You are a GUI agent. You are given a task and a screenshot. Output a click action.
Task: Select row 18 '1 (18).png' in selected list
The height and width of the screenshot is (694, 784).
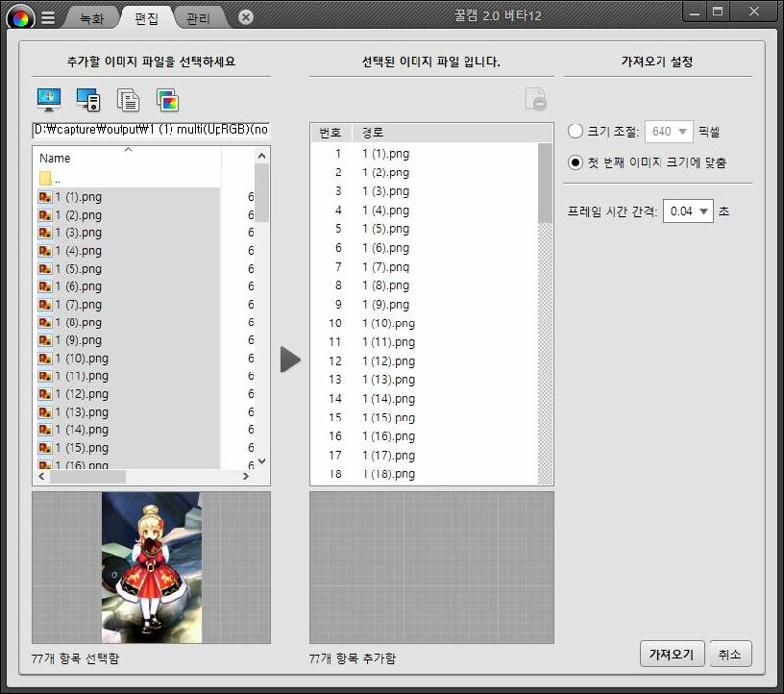pyautogui.click(x=424, y=474)
